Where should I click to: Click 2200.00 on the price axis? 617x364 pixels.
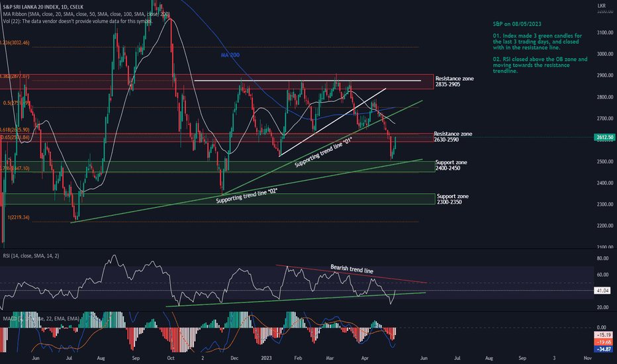[x=605, y=226]
